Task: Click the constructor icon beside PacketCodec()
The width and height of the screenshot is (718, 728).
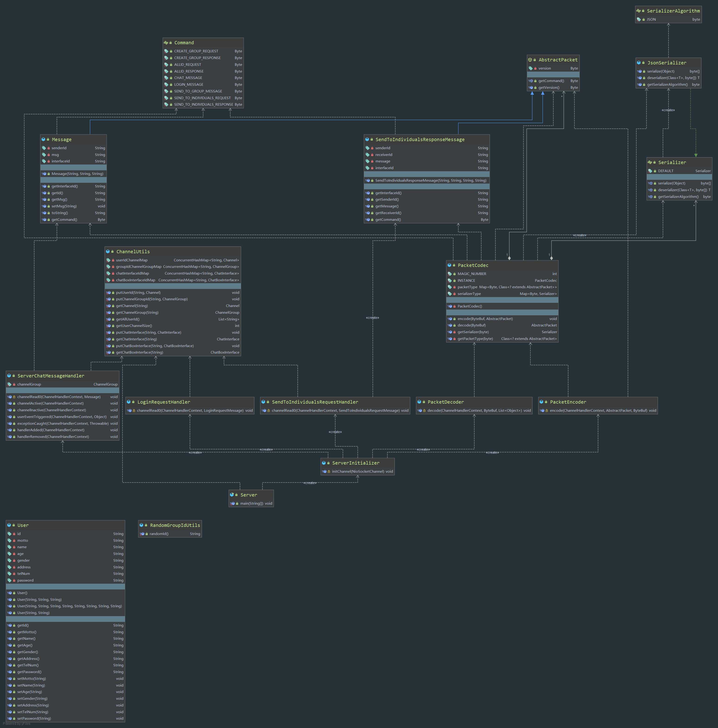Action: [x=450, y=306]
